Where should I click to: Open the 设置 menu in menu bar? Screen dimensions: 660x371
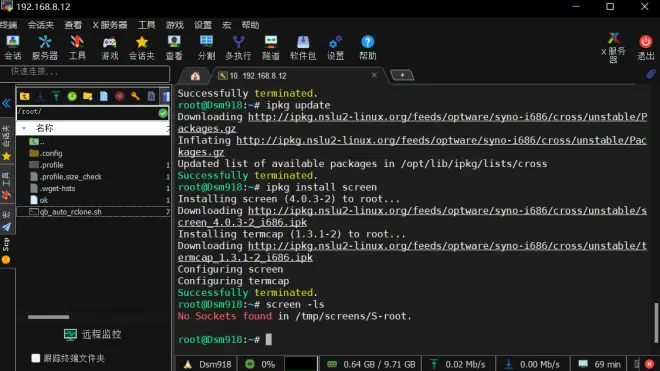(203, 25)
